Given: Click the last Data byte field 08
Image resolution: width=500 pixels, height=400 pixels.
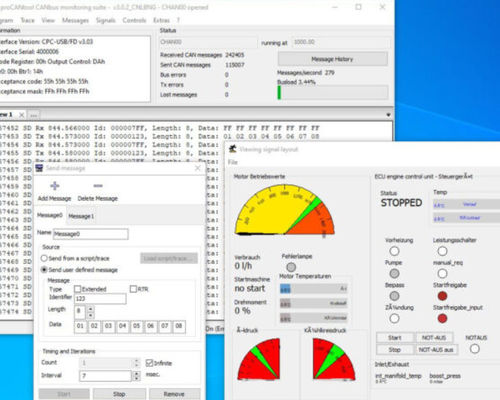Looking at the screenshot, I should click(179, 326).
